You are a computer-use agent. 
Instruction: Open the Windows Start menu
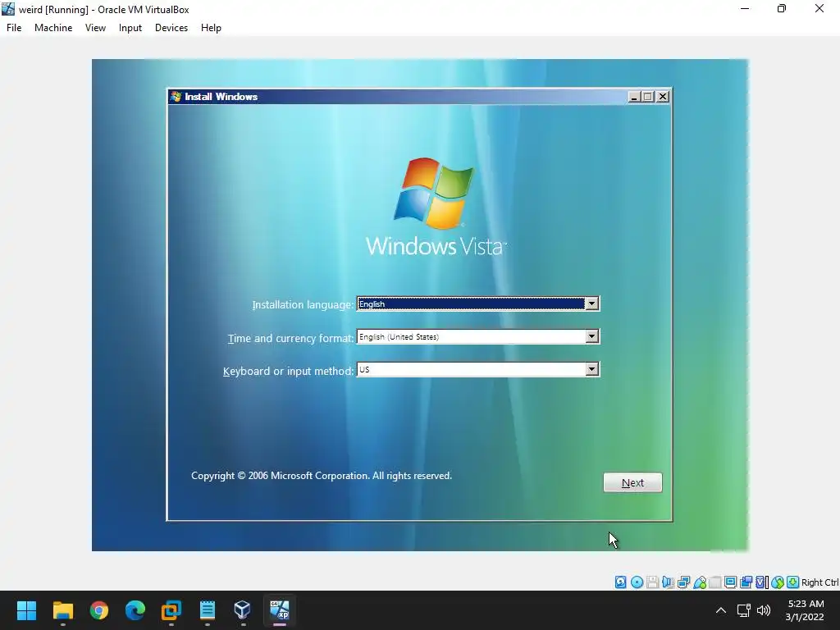26,610
